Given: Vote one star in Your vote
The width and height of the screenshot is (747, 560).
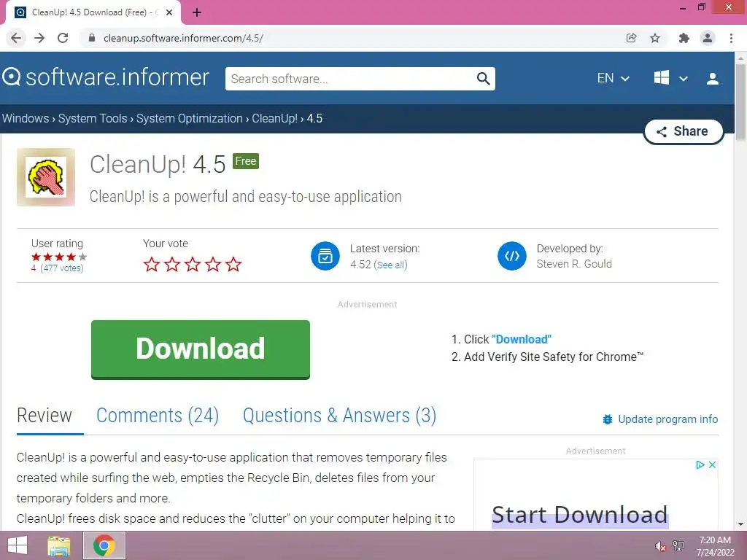Looking at the screenshot, I should (x=152, y=264).
